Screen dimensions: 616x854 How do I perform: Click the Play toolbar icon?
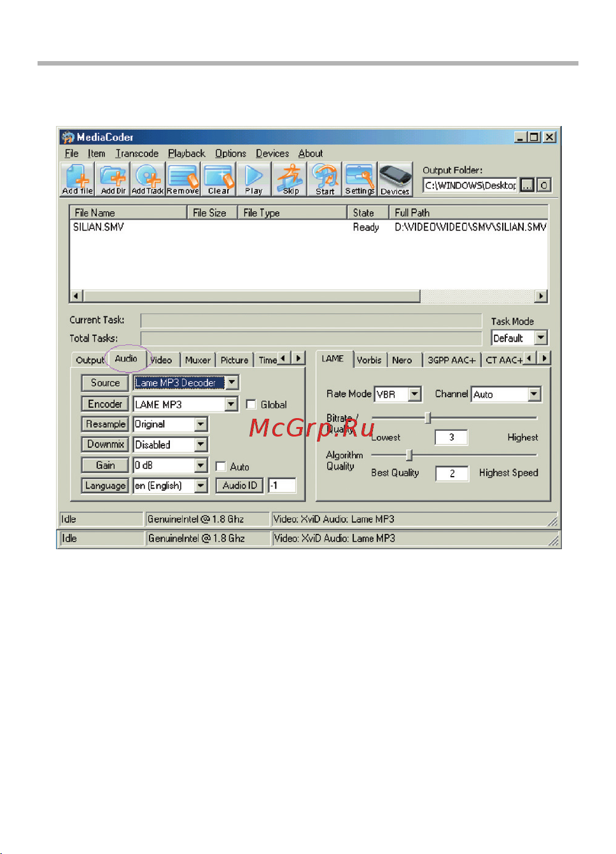coord(254,179)
